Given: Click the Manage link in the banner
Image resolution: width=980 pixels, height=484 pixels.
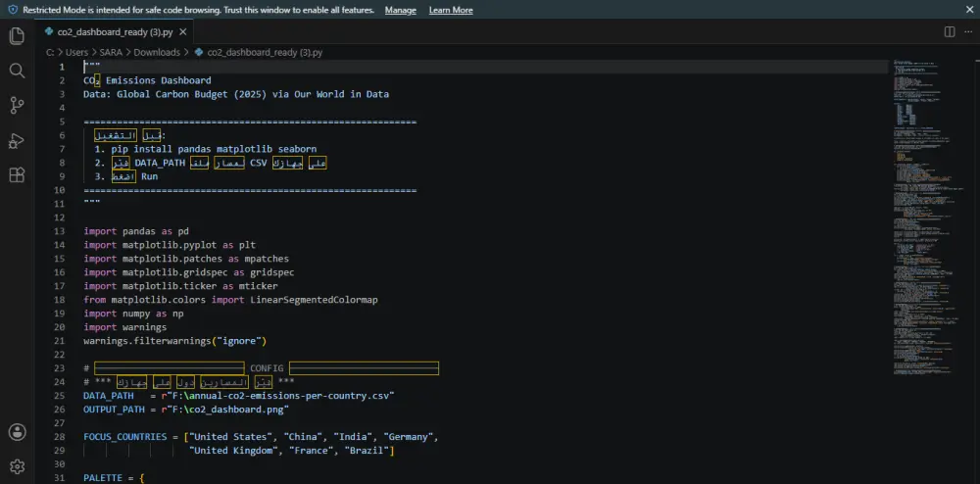Looking at the screenshot, I should (401, 10).
